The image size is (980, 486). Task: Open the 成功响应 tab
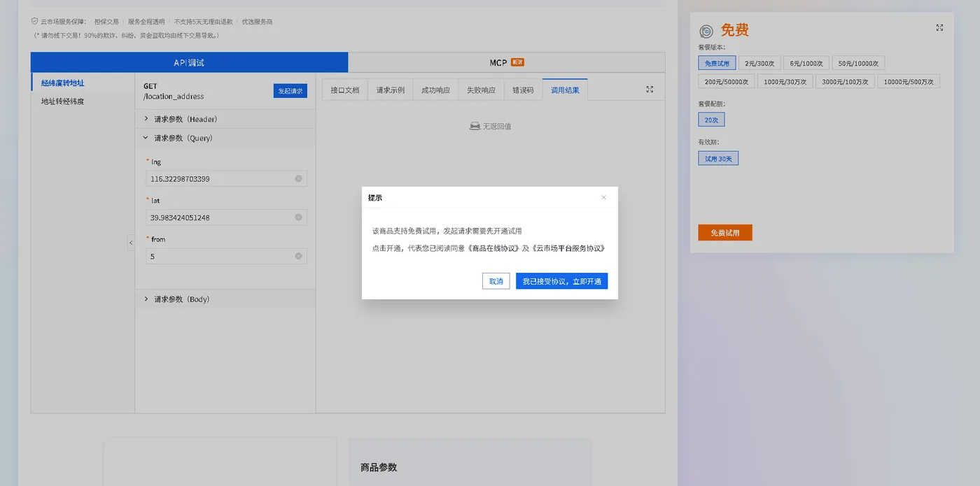point(435,90)
